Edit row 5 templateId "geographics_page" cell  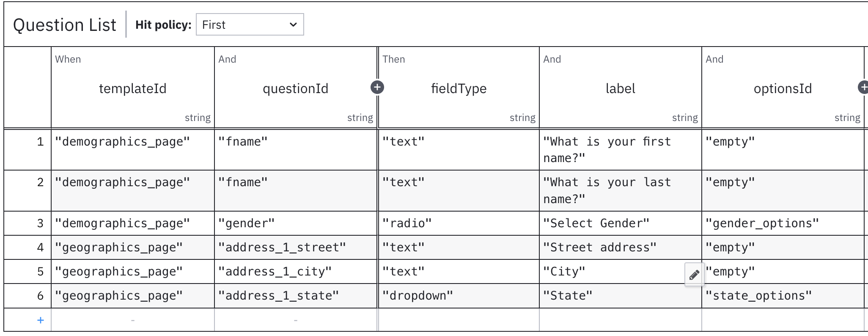pos(133,271)
